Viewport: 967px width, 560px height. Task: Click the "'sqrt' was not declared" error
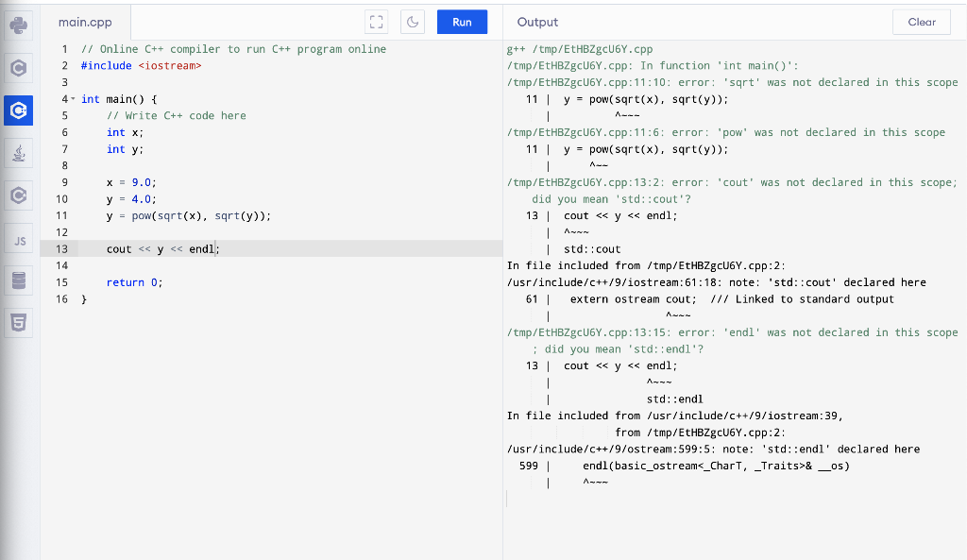[733, 82]
